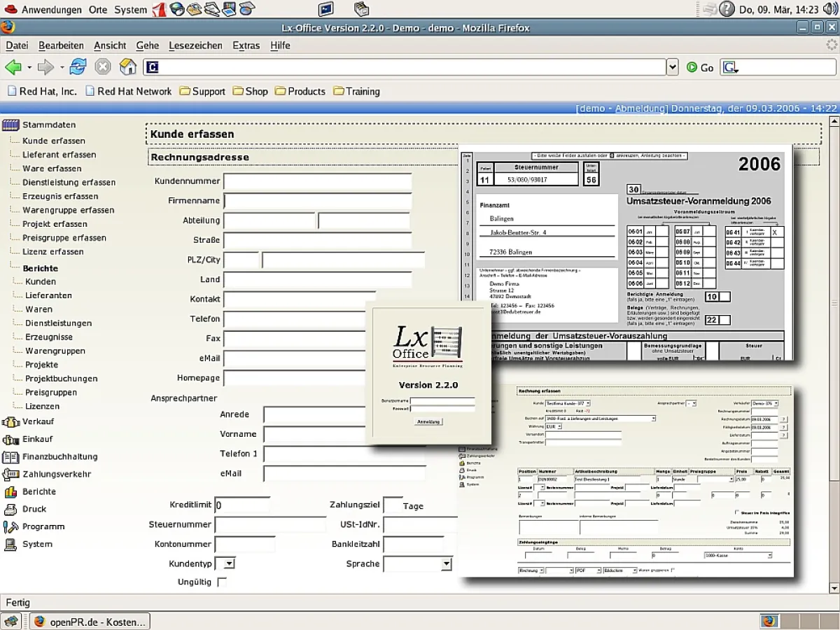Open the URL bar history dropdown
The image size is (840, 630).
coord(672,67)
